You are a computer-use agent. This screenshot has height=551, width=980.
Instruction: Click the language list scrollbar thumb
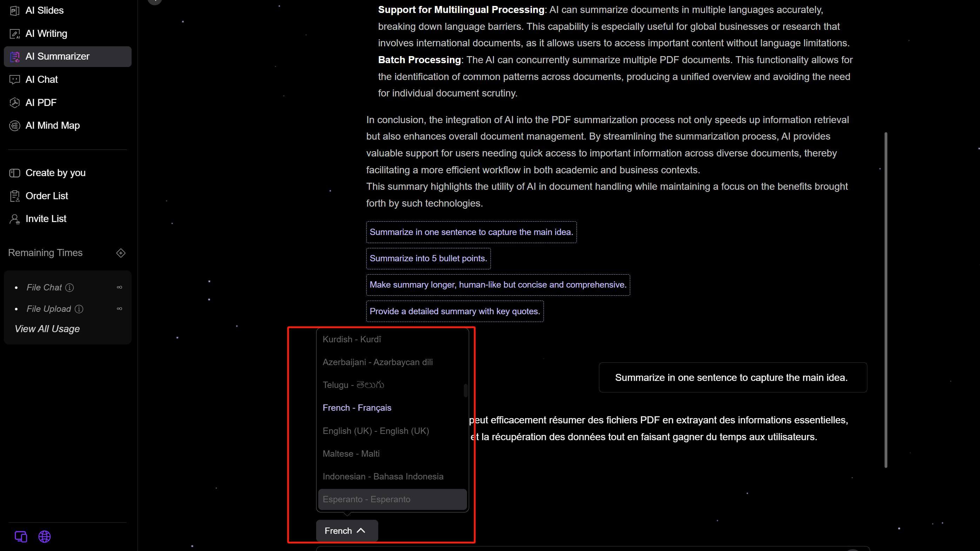coord(465,390)
